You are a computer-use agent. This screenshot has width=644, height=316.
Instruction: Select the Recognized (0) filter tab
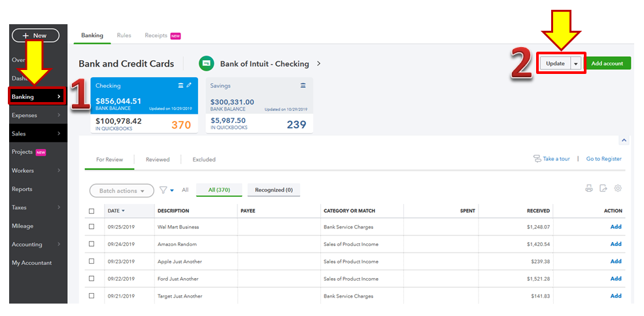pos(273,190)
